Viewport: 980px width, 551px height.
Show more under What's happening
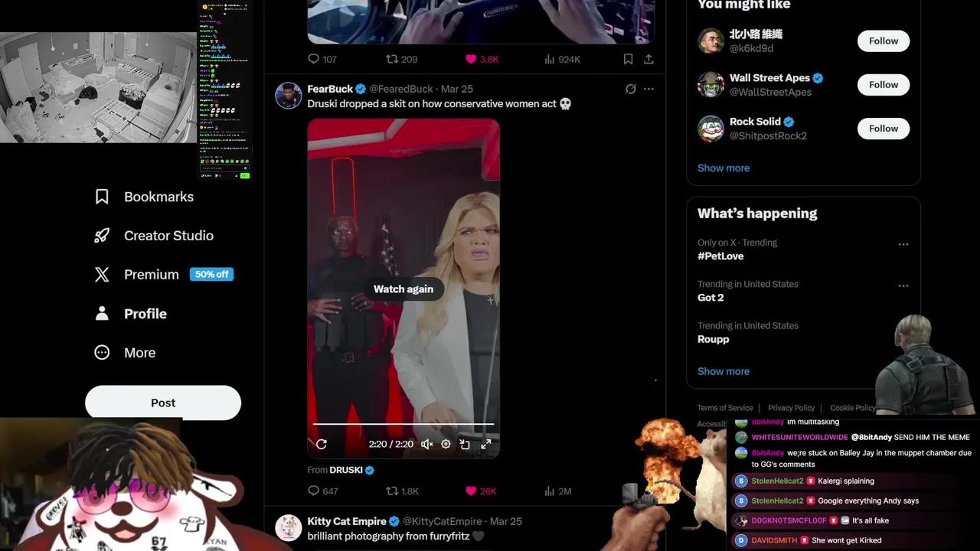point(724,371)
